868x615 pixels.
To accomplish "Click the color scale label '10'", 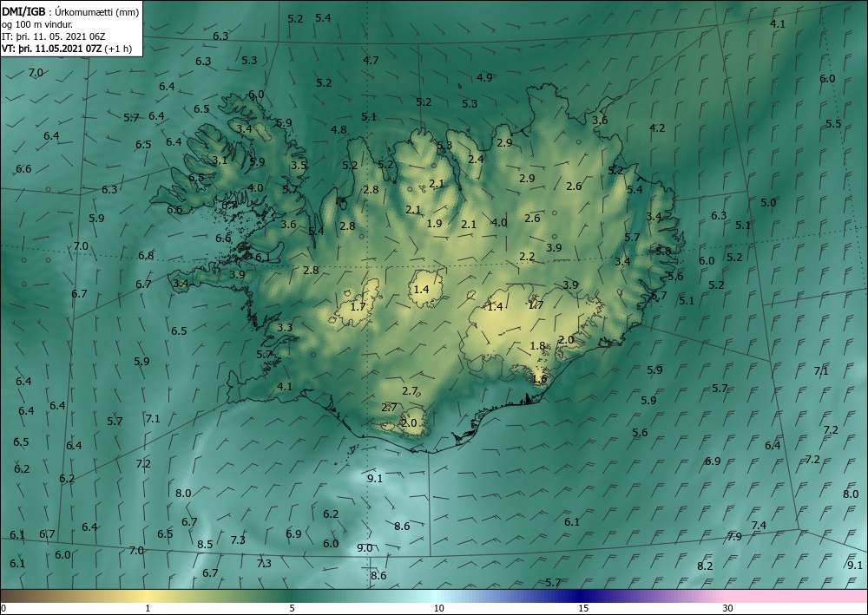I will [x=439, y=608].
